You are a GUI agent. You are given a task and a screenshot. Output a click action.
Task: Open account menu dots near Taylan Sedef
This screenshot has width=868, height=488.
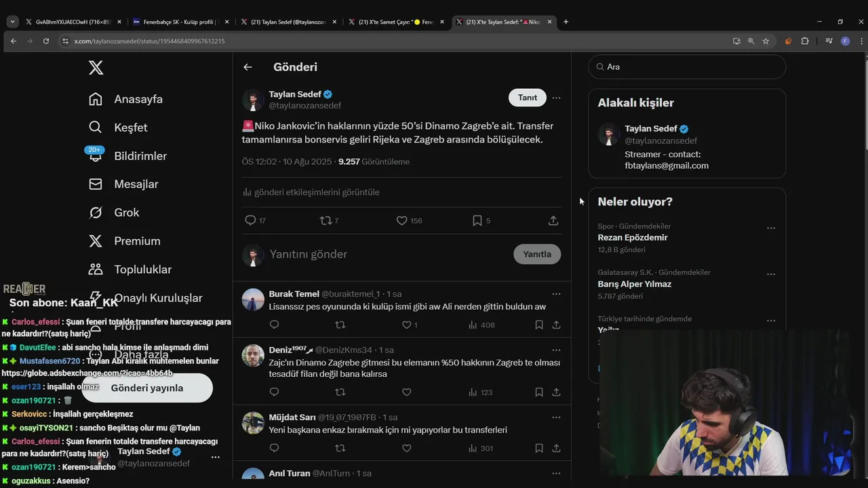pos(215,457)
